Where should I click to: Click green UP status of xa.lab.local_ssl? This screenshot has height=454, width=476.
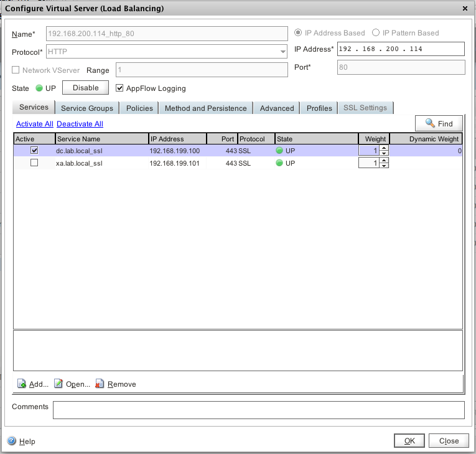click(280, 163)
